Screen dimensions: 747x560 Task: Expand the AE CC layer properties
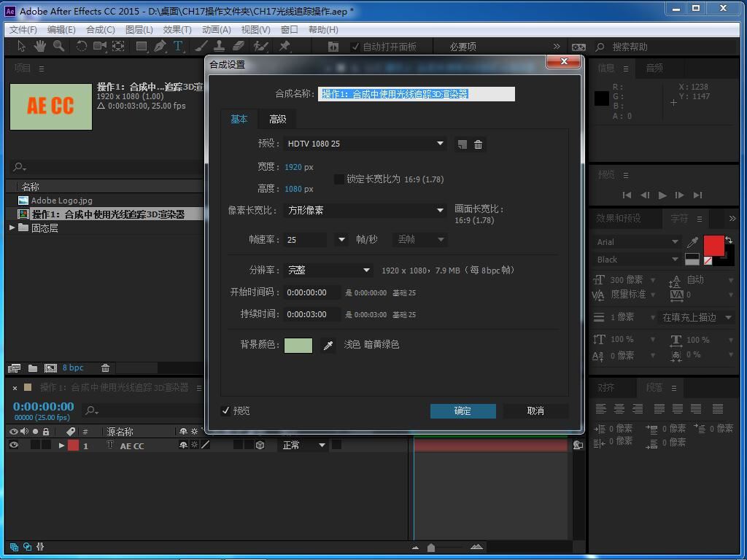coord(61,446)
